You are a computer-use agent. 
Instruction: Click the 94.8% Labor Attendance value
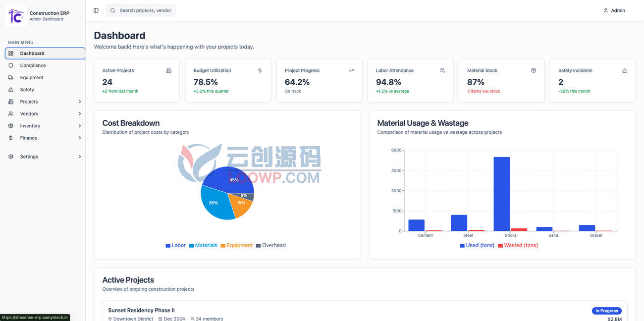coord(388,82)
